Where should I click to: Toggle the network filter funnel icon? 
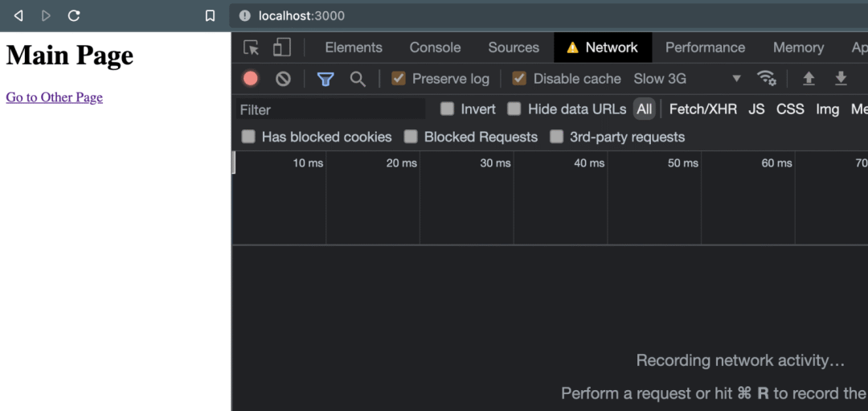click(x=325, y=79)
